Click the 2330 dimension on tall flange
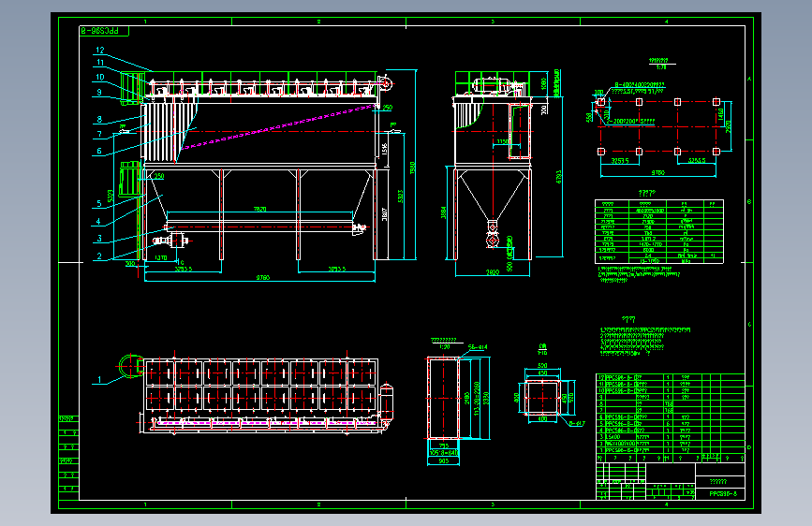Image resolution: width=812 pixels, height=526 pixels. tap(486, 399)
